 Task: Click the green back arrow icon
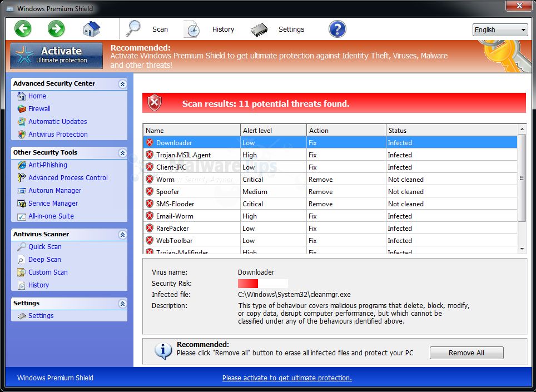pyautogui.click(x=23, y=29)
